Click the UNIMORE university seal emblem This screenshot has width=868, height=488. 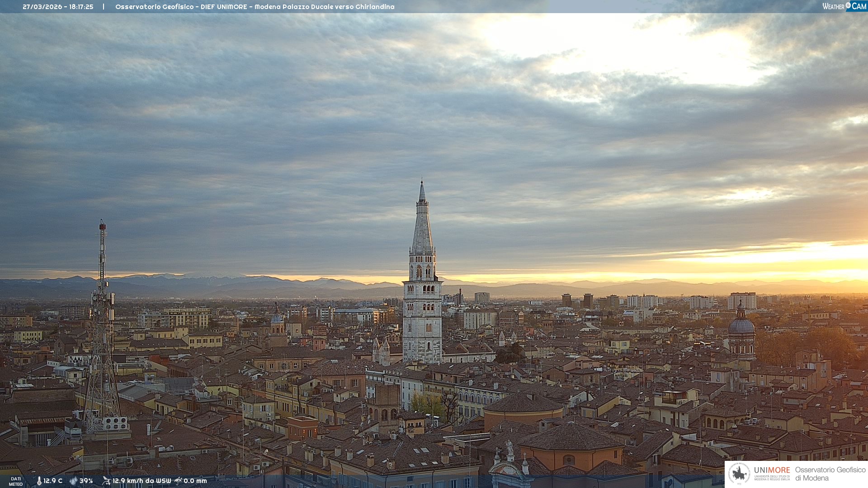point(739,474)
